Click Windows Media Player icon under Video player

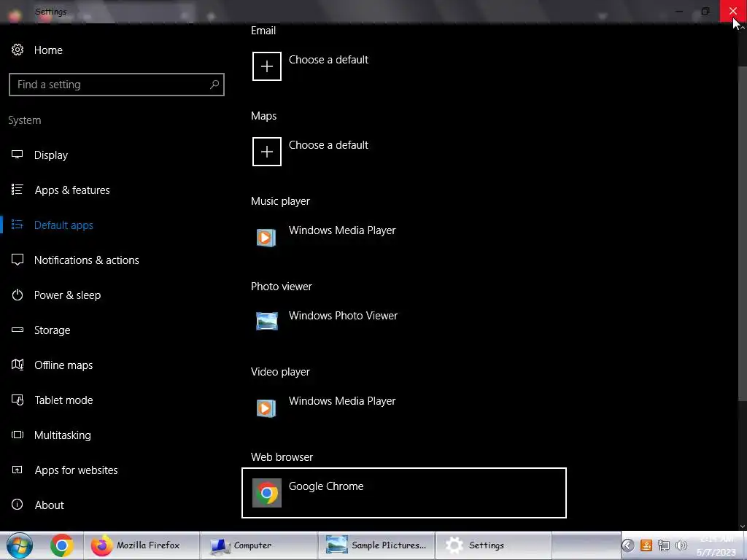pyautogui.click(x=266, y=408)
